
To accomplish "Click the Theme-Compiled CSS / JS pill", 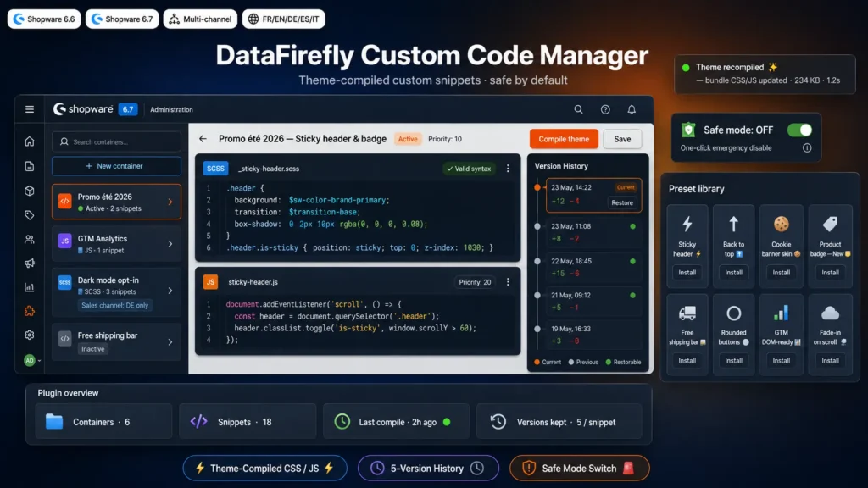I will click(264, 468).
